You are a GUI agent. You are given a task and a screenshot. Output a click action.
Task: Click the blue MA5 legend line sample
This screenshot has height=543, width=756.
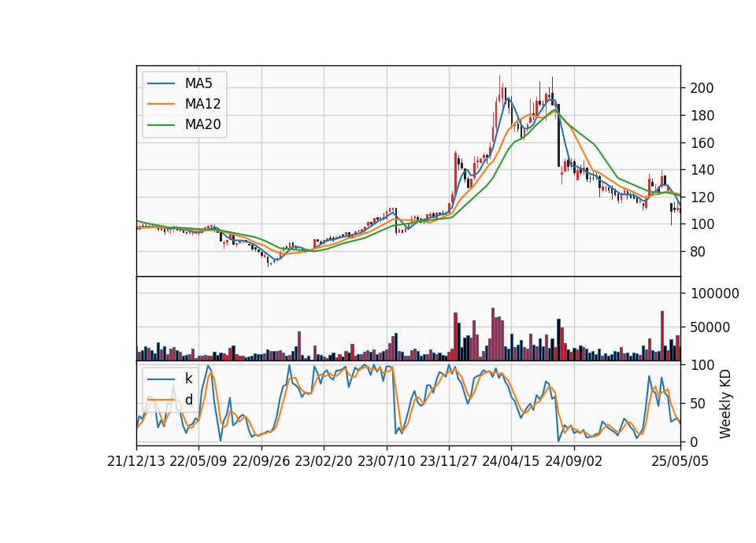pyautogui.click(x=161, y=84)
